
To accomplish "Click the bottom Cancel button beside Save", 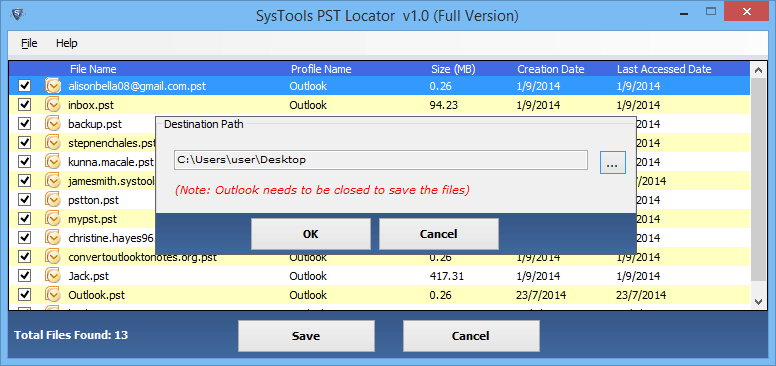I will pyautogui.click(x=471, y=336).
